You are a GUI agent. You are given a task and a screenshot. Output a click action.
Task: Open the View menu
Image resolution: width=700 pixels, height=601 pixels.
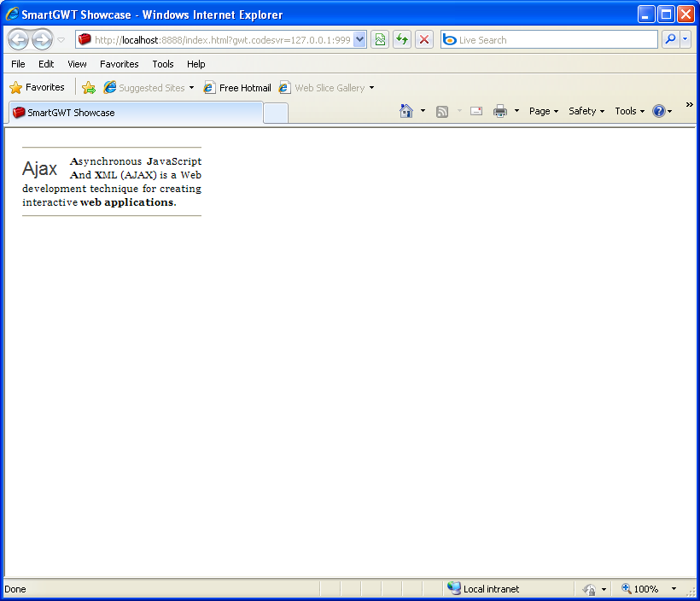tap(77, 64)
